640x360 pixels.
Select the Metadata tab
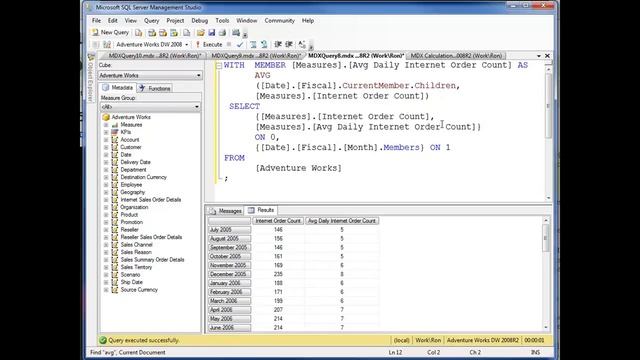tap(118, 88)
